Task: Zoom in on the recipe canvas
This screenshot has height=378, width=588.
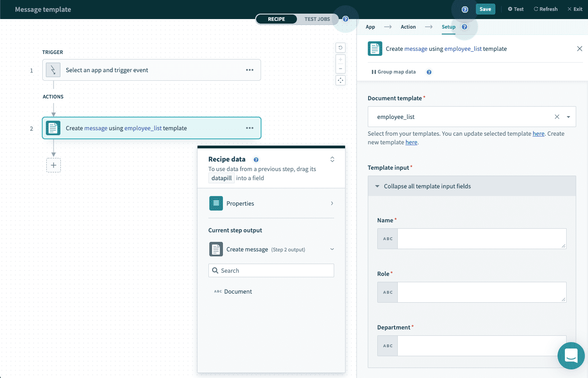Action: pyautogui.click(x=340, y=59)
